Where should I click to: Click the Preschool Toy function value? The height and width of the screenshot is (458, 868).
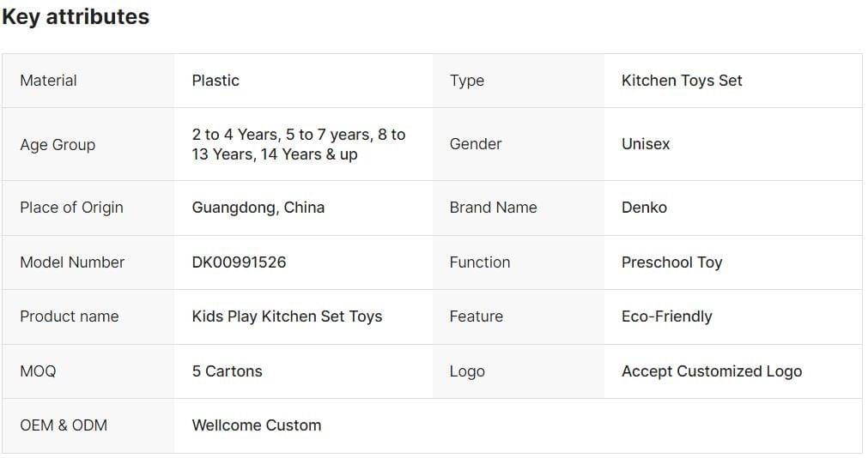tap(671, 262)
